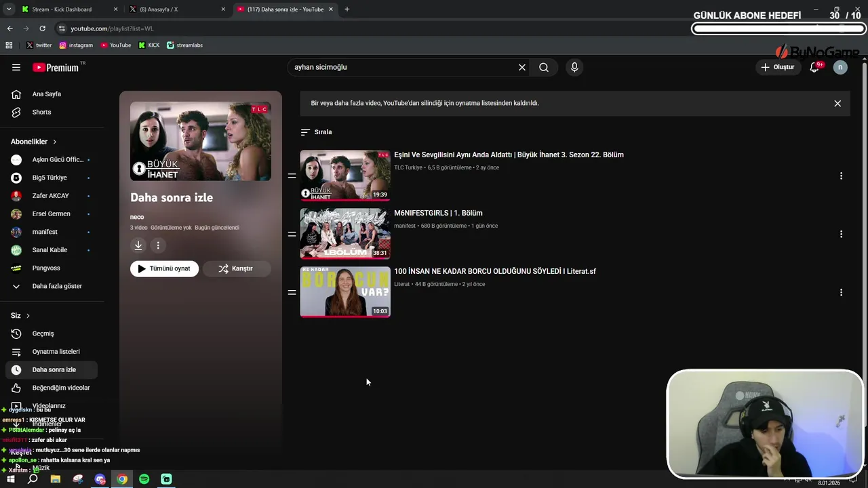Open Big5 Türkiye subscription
Image resolution: width=868 pixels, height=488 pixels.
pos(52,178)
